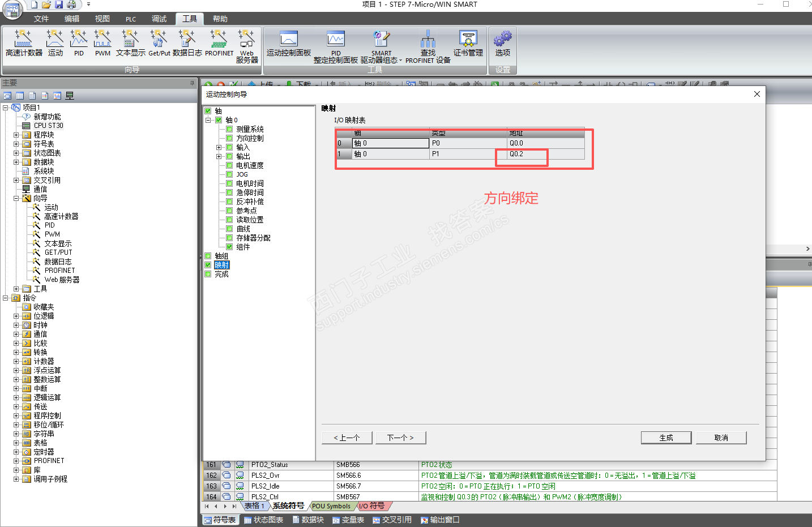Click the 生成 button
This screenshot has height=527, width=812.
(x=666, y=438)
